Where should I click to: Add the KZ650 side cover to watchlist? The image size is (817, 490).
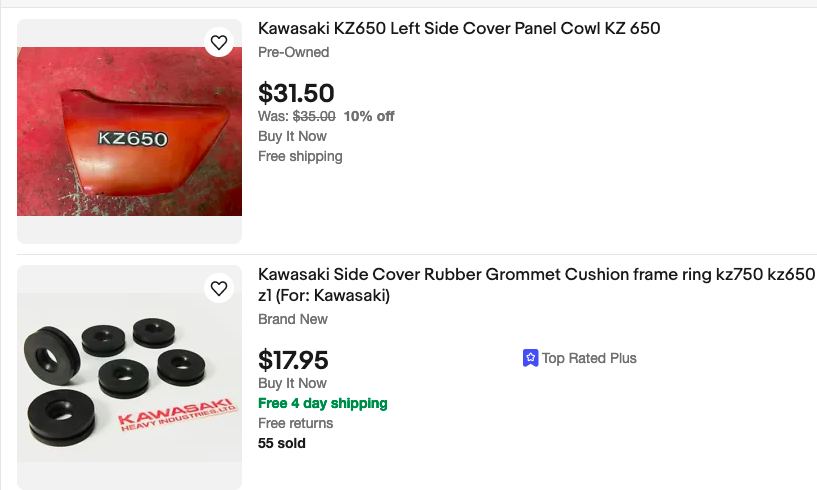pos(219,42)
